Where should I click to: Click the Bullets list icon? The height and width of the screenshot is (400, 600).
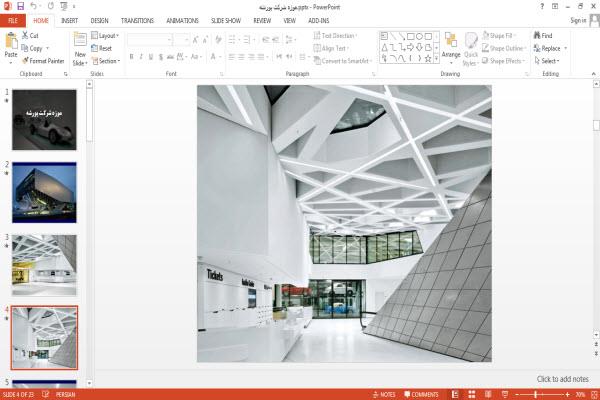point(232,39)
